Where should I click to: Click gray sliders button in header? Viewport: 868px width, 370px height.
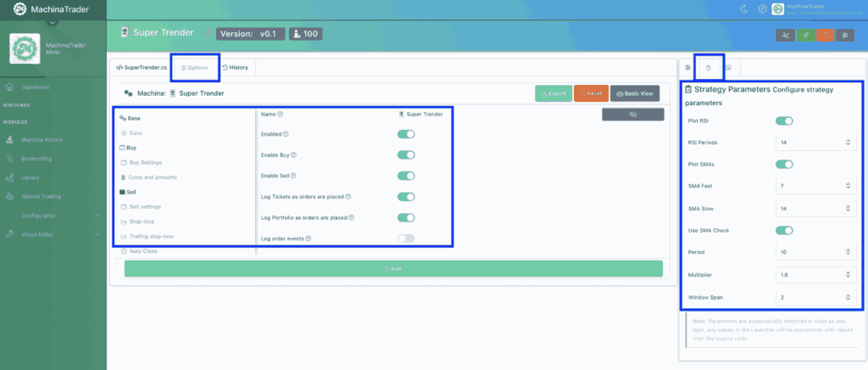845,35
